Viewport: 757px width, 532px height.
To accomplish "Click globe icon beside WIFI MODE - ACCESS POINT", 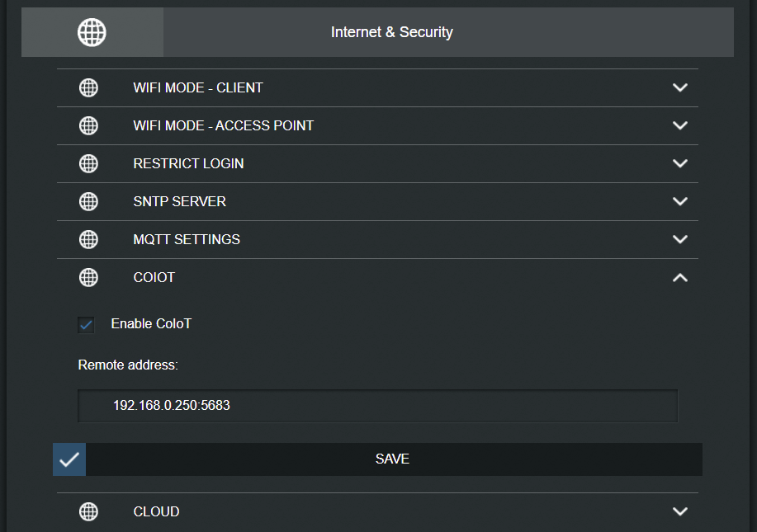I will (88, 125).
